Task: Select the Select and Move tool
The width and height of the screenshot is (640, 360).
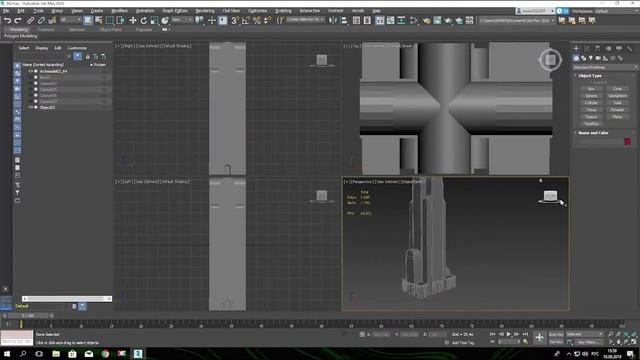Action: click(133, 20)
